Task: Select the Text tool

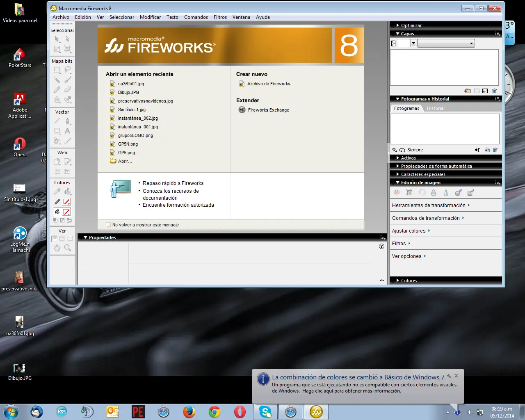Action: click(x=68, y=131)
